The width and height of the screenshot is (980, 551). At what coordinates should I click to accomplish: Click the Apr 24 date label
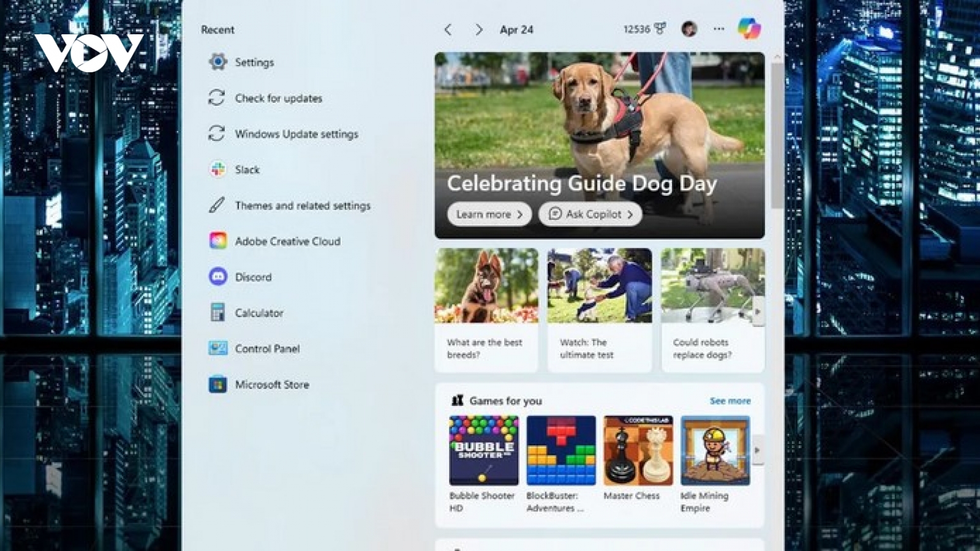click(516, 29)
